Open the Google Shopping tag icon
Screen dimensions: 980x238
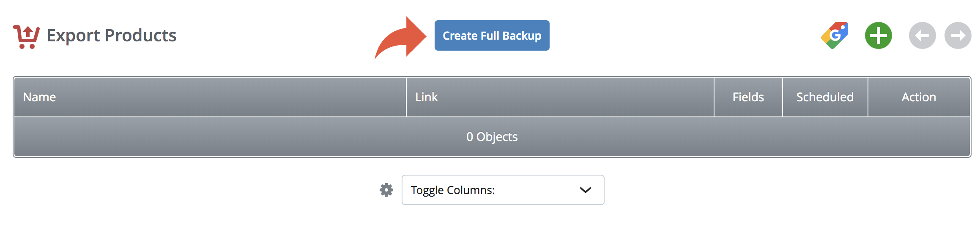pyautogui.click(x=835, y=35)
